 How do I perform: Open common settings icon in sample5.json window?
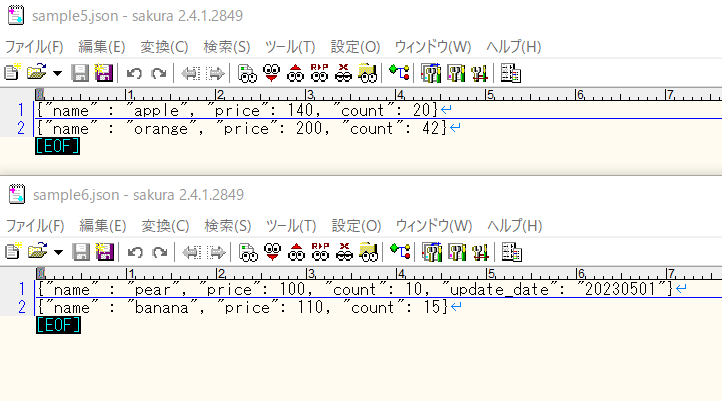(479, 73)
